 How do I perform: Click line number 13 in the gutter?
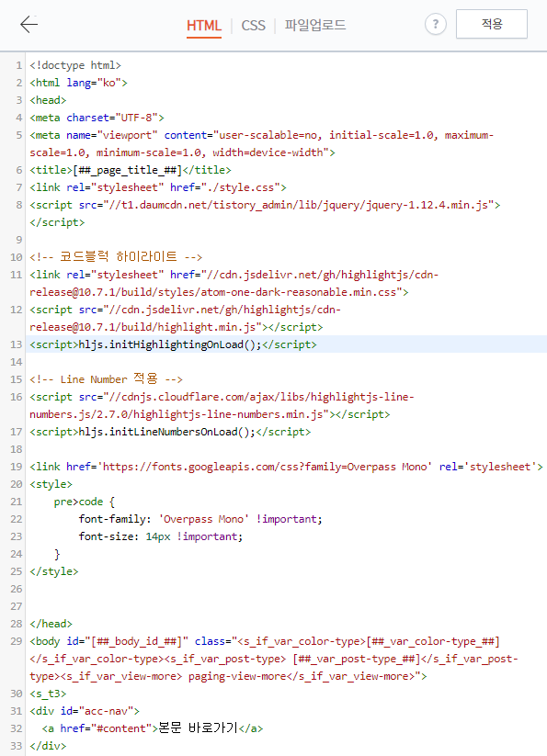(17, 344)
